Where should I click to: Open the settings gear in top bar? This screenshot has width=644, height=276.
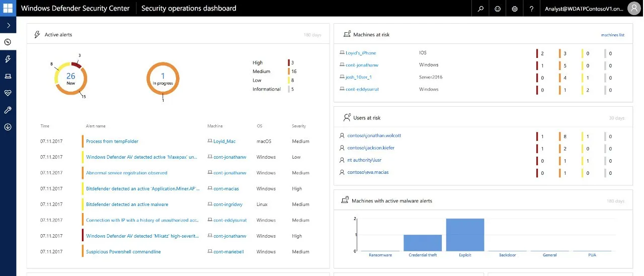pos(515,9)
